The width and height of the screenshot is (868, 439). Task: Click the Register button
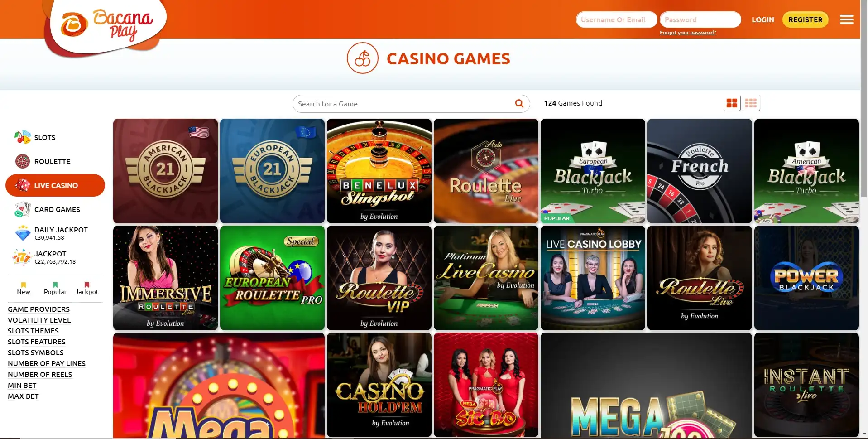click(x=806, y=19)
